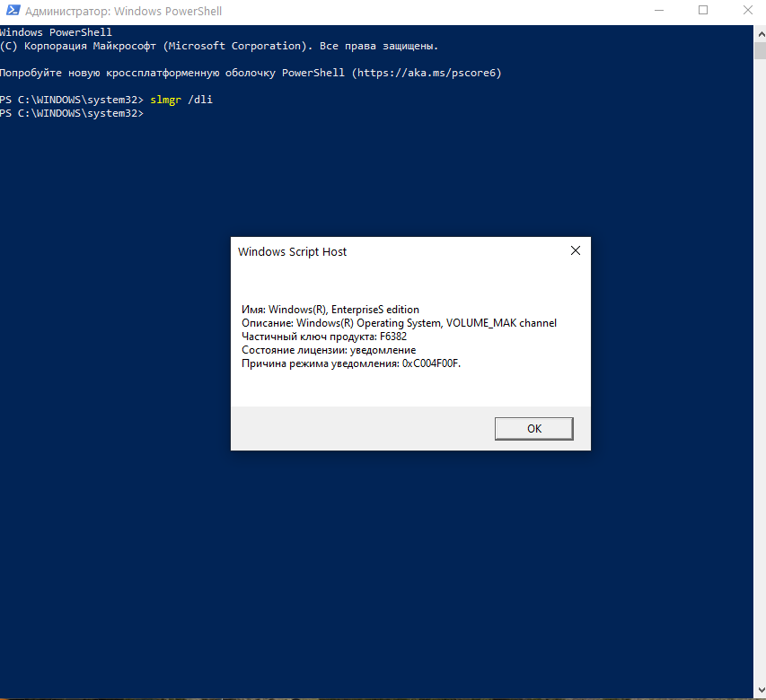Click the 'Windows PowerShell' header line in console
Viewport: 766px width, 700px height.
56,32
